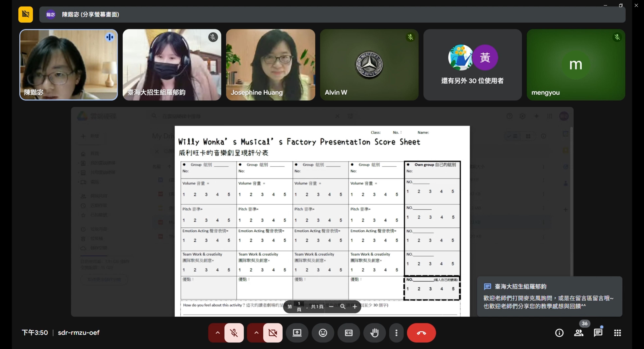Select Josephine Huang's video tile
Screen dimensions: 644x349
tap(270, 65)
